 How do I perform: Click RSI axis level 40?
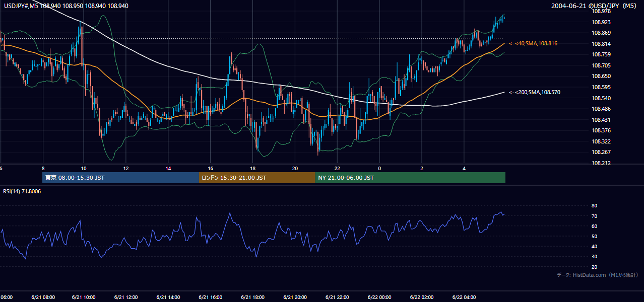point(594,246)
